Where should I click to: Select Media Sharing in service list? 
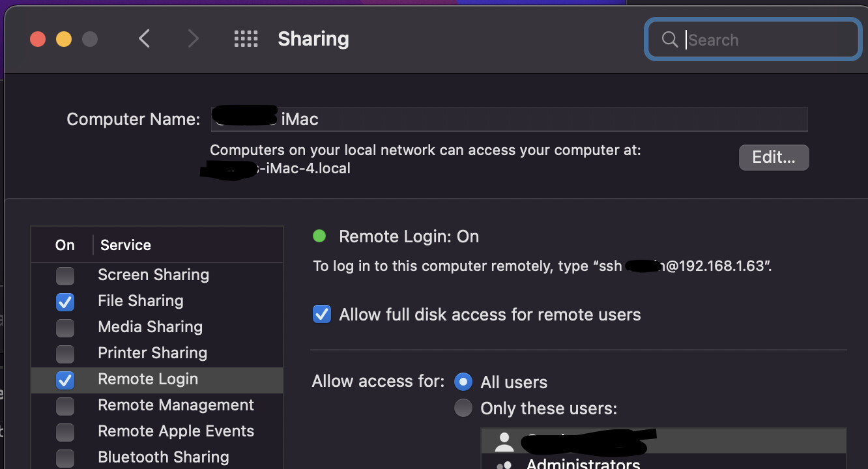157,327
